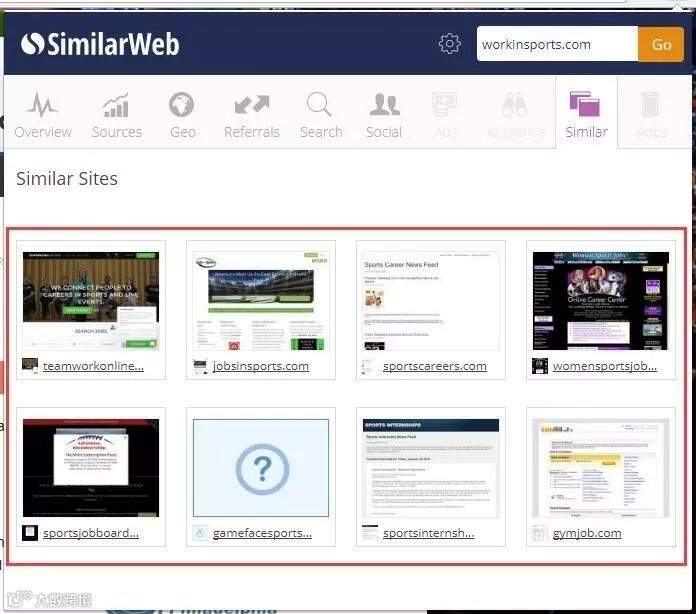696x614 pixels.
Task: Click the sportscareers.com favicon
Action: (x=370, y=366)
